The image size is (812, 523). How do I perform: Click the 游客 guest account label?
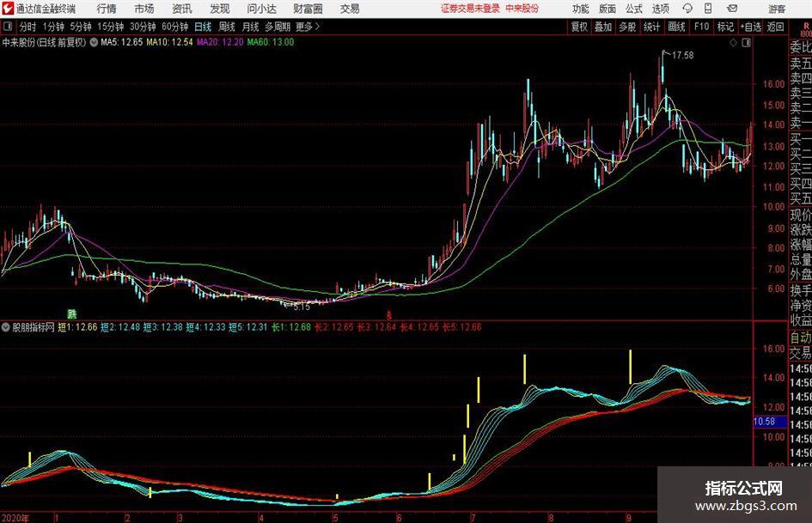[x=777, y=9]
